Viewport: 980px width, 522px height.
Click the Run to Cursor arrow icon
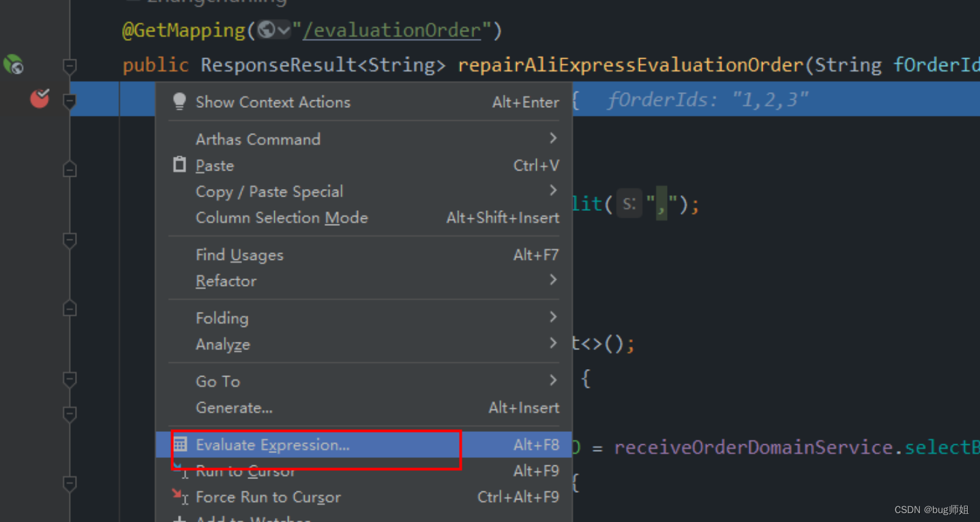pyautogui.click(x=180, y=471)
